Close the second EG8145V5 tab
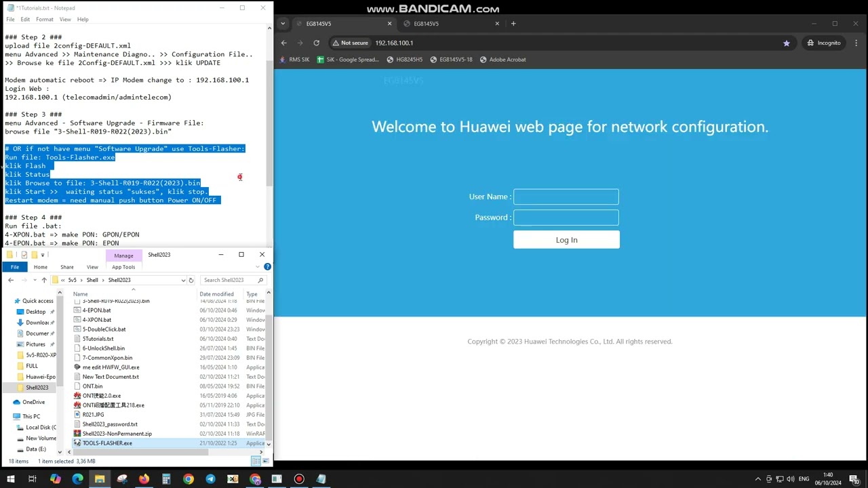Image resolution: width=868 pixels, height=488 pixels. (497, 24)
